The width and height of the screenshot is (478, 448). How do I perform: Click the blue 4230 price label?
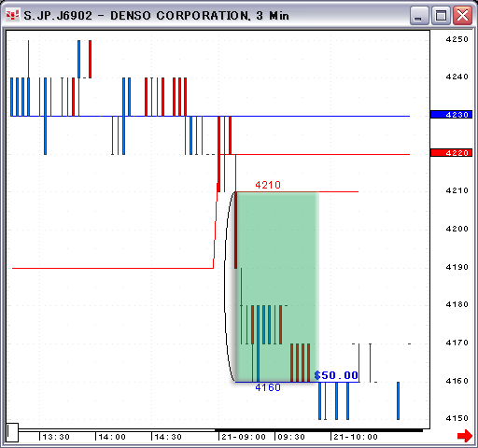[x=451, y=115]
